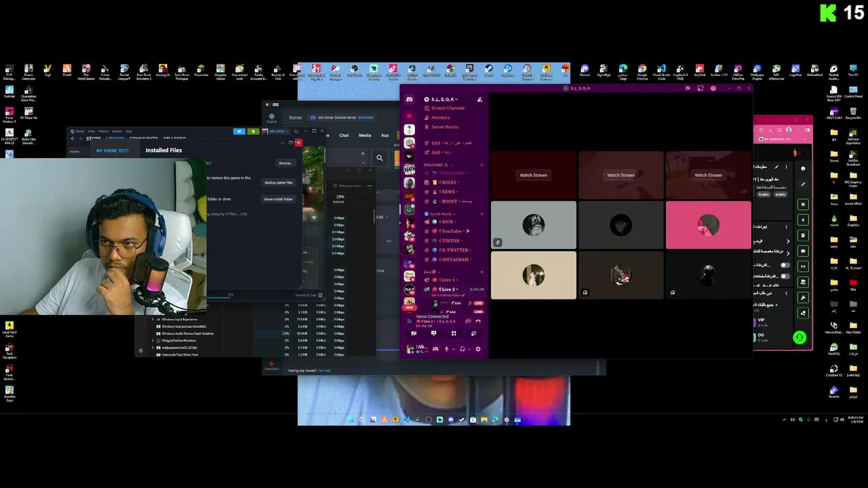Open Steam Help menu

click(x=128, y=131)
